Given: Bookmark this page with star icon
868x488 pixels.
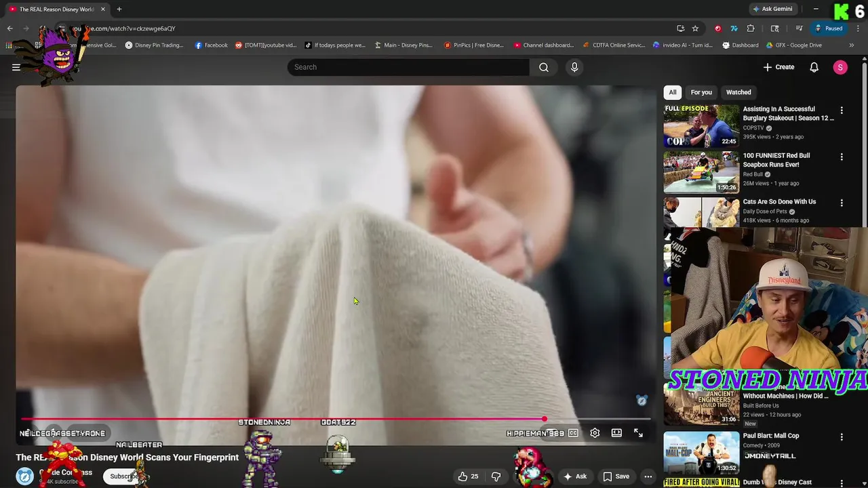Looking at the screenshot, I should tap(695, 28).
